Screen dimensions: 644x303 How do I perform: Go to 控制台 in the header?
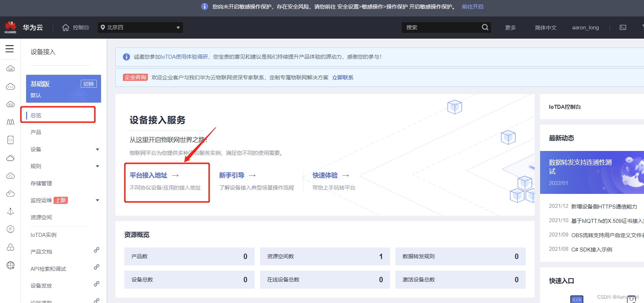[81, 28]
